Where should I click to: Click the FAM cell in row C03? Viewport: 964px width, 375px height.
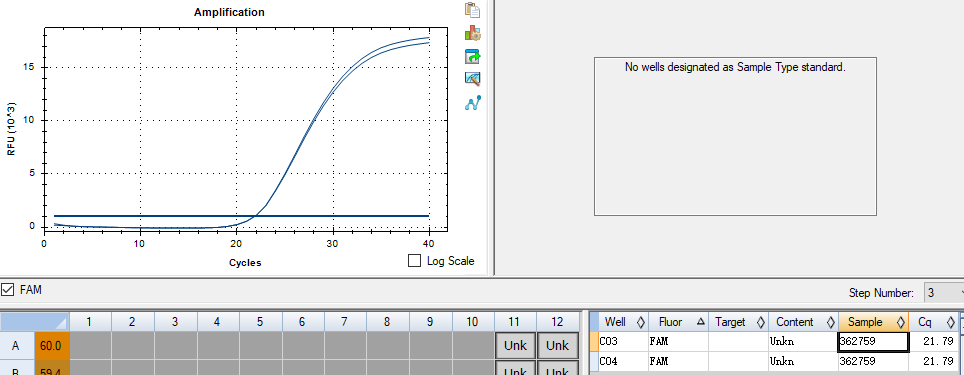pyautogui.click(x=678, y=341)
